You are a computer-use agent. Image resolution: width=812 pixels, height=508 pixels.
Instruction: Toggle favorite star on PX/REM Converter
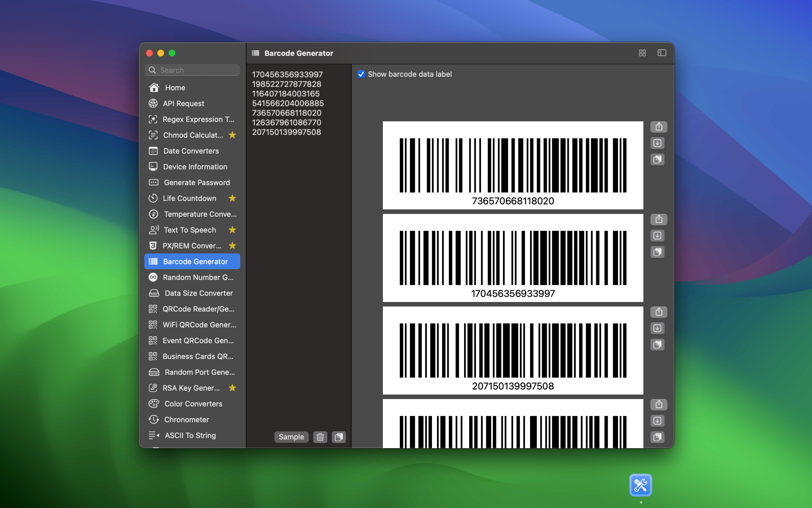pyautogui.click(x=232, y=246)
